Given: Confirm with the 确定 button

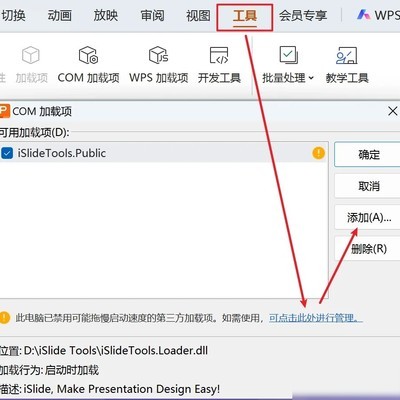Looking at the screenshot, I should tap(368, 154).
